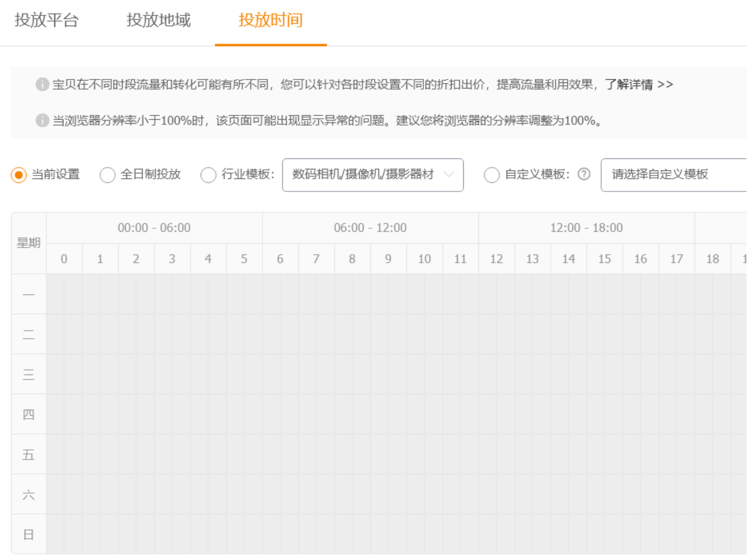This screenshot has height=556, width=756.
Task: Click the 星期 三 row label
Action: click(x=29, y=375)
